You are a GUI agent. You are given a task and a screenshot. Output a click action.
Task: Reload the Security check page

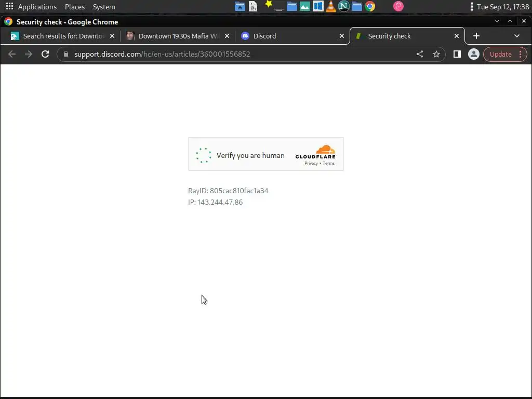pos(45,54)
